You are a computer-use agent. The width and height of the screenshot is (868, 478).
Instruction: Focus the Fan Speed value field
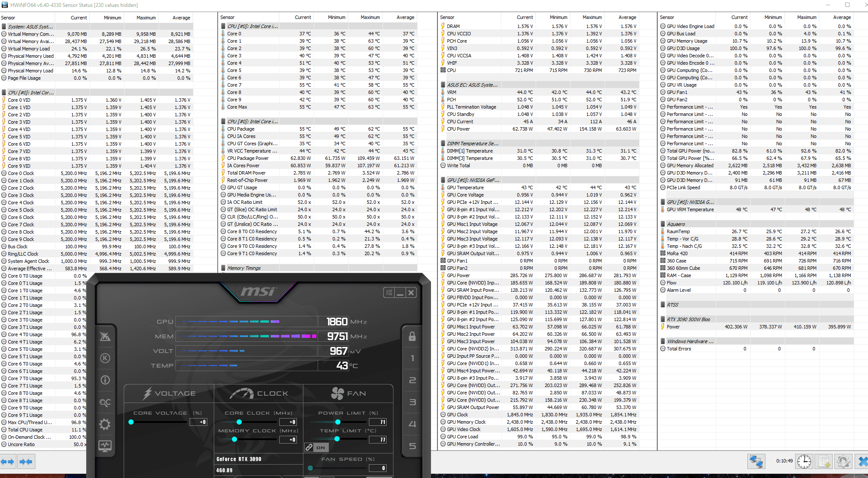coord(378,468)
